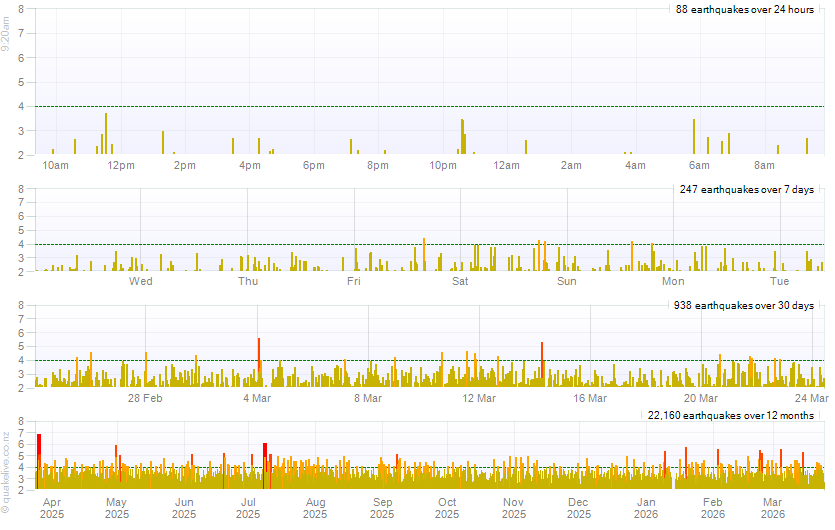Select the tall bar near 6am in 24-hour chart
The height and width of the screenshot is (530, 835).
694,137
